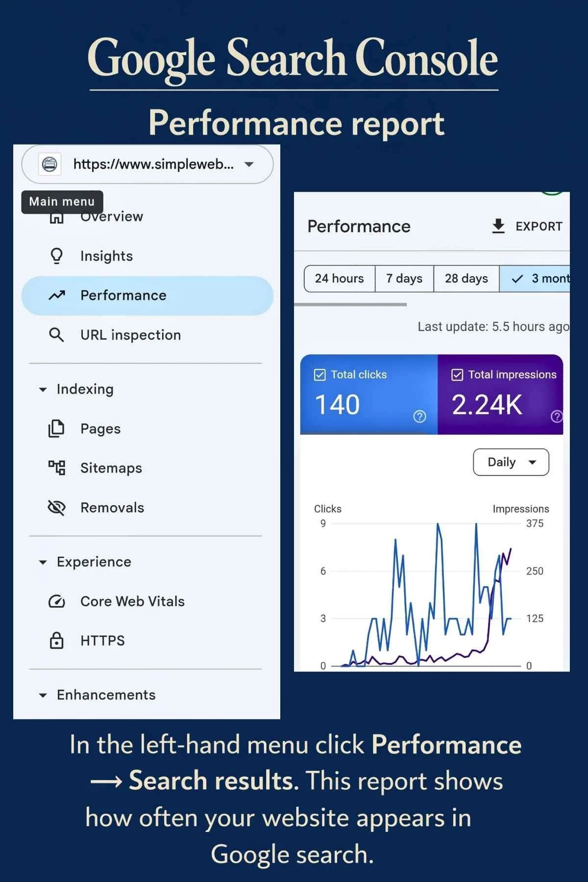
Task: Open URL inspection
Action: click(x=130, y=335)
